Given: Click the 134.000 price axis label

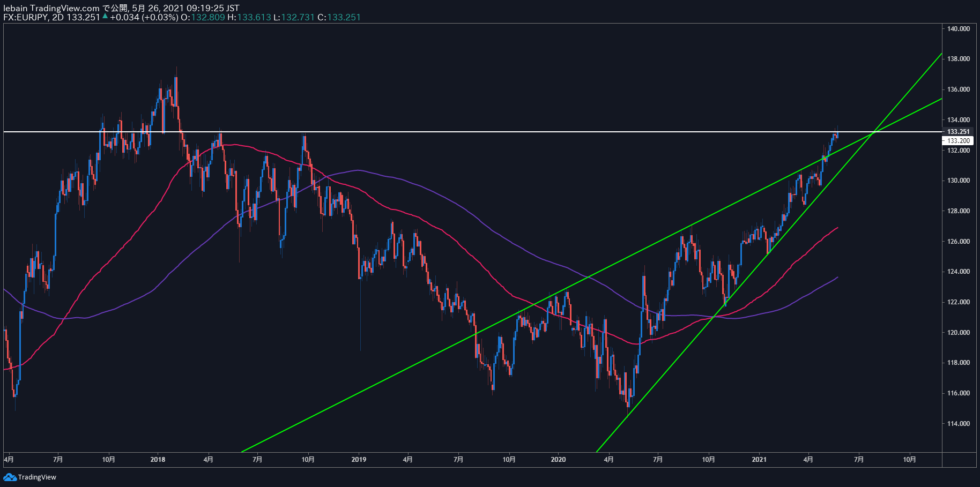Looking at the screenshot, I should [x=959, y=120].
